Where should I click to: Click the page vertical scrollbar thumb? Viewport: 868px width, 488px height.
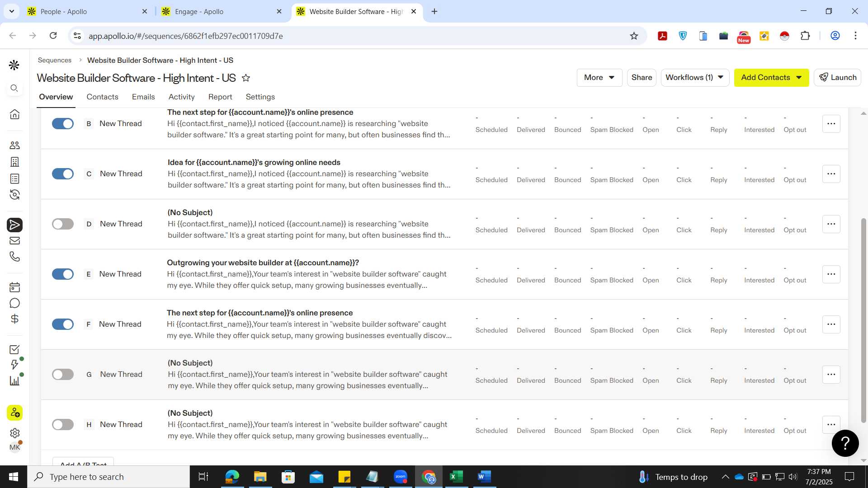pos(863,321)
